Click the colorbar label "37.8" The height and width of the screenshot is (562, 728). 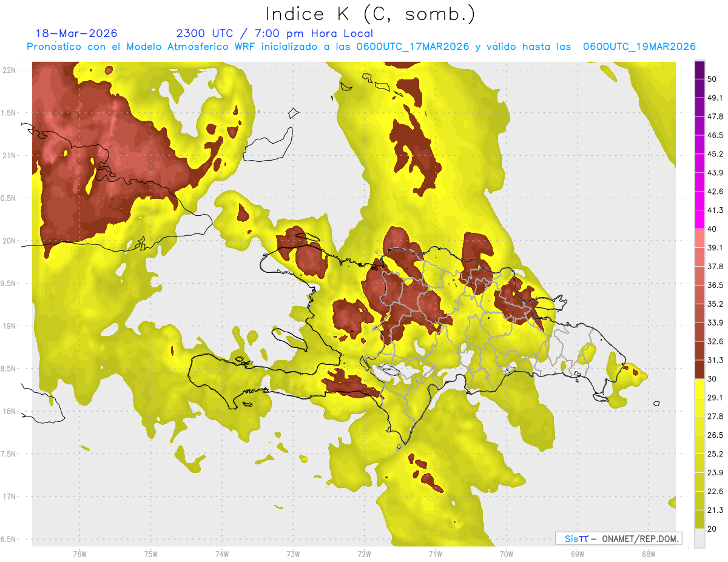(x=715, y=266)
